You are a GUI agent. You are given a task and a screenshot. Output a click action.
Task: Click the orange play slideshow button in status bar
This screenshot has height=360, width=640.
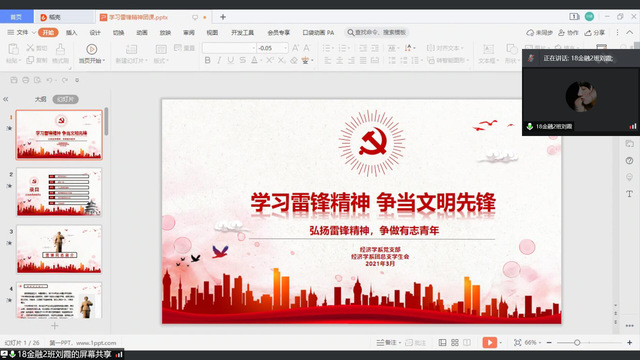[489, 342]
